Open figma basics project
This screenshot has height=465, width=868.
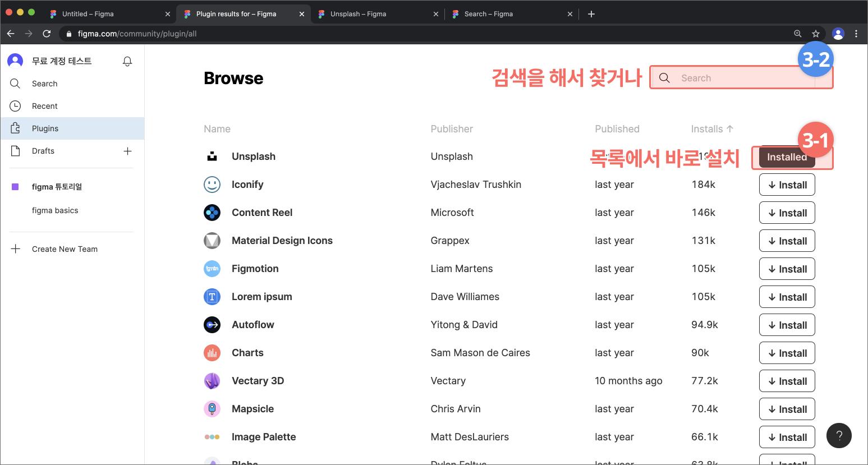coord(55,210)
